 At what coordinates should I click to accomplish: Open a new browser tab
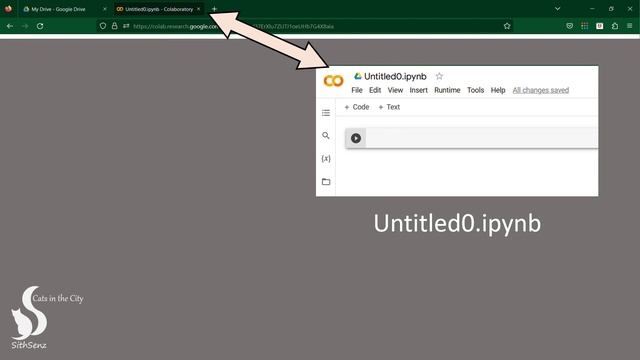[x=214, y=9]
